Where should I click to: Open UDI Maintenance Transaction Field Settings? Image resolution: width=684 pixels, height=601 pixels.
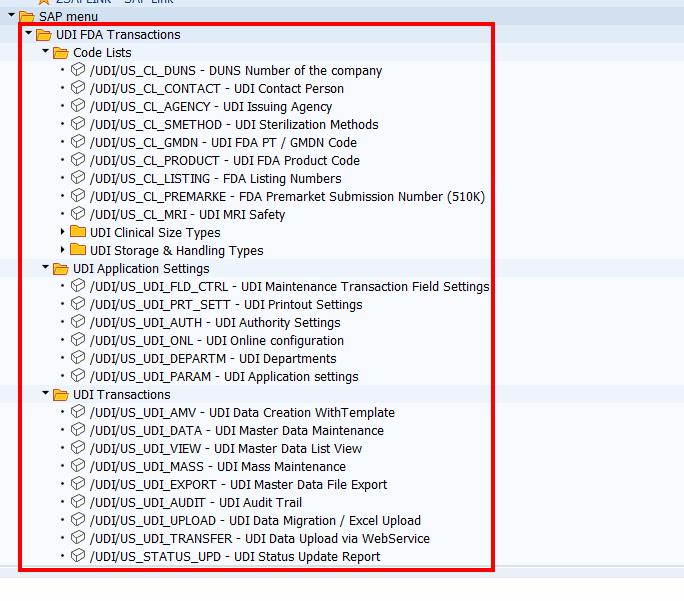click(290, 287)
